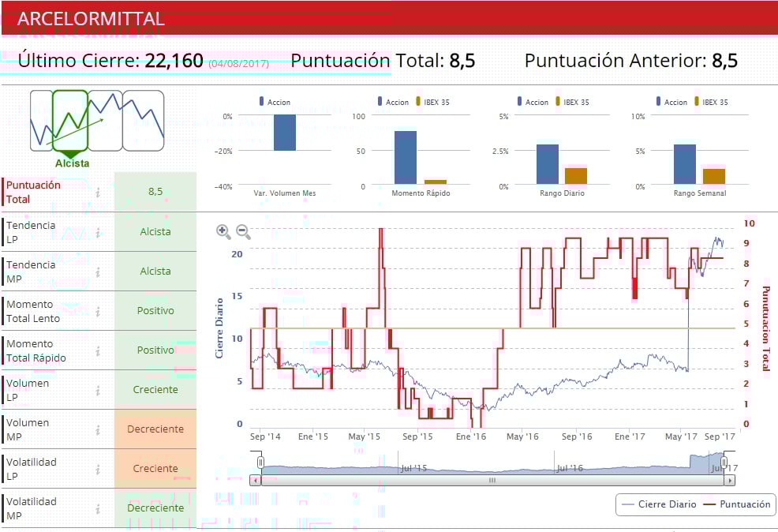This screenshot has height=532, width=778.
Task: Open info icon for Puntuación Total row
Action: click(98, 192)
